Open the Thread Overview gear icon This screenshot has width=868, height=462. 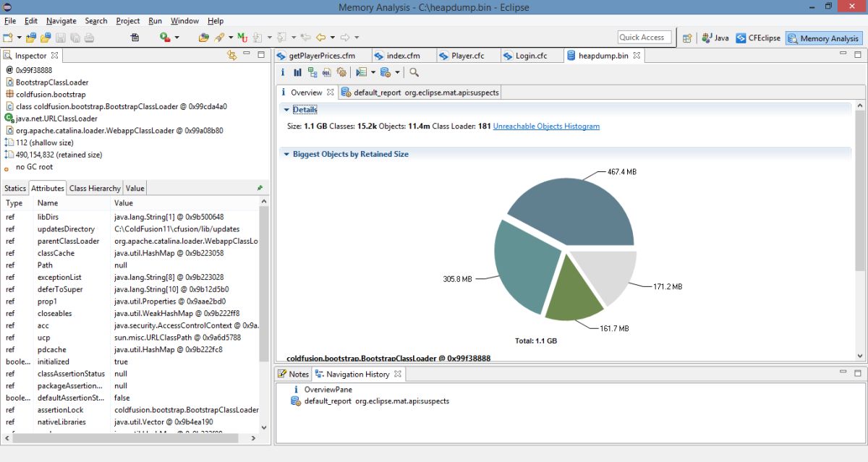pyautogui.click(x=341, y=72)
